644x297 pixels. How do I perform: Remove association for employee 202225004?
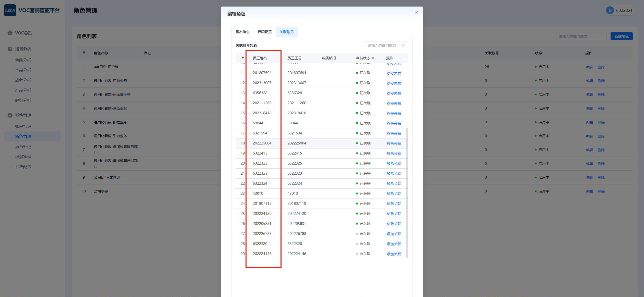394,143
